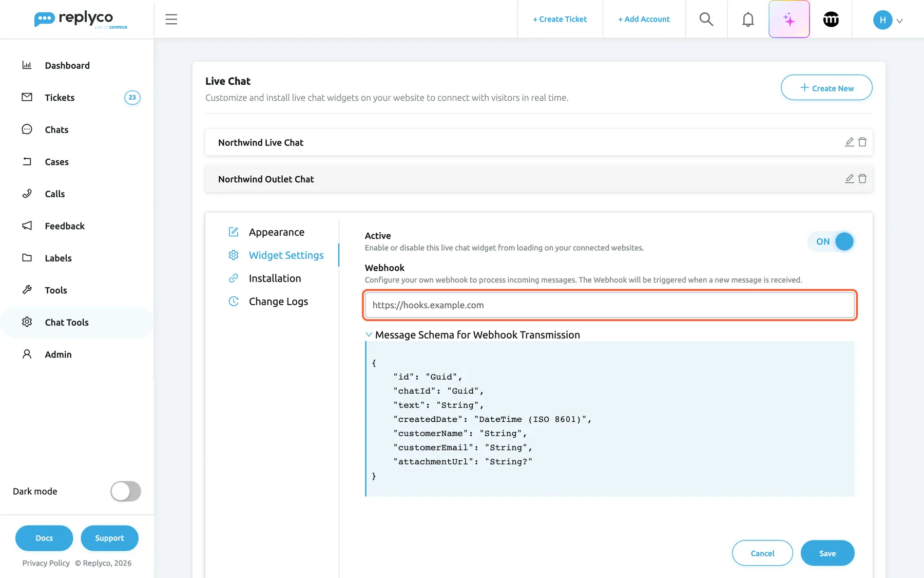The height and width of the screenshot is (578, 924).
Task: Cancel the widget settings changes
Action: (x=762, y=553)
